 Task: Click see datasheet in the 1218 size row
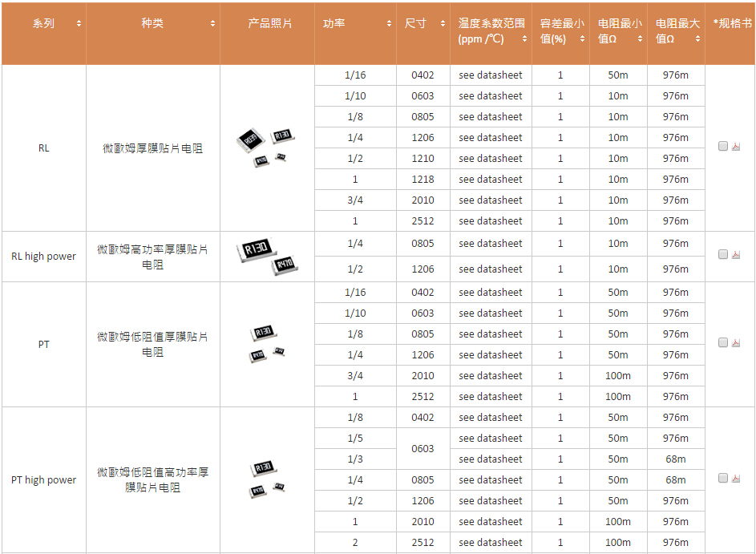point(490,180)
